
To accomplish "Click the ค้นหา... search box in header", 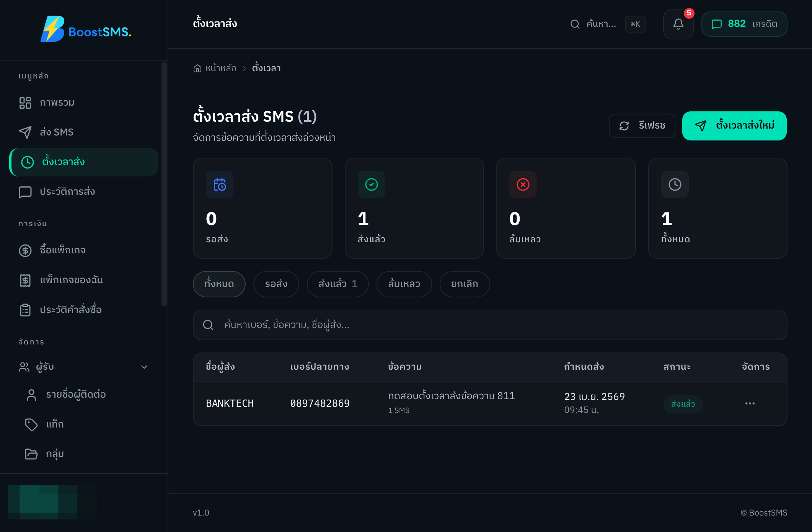I will click(608, 24).
